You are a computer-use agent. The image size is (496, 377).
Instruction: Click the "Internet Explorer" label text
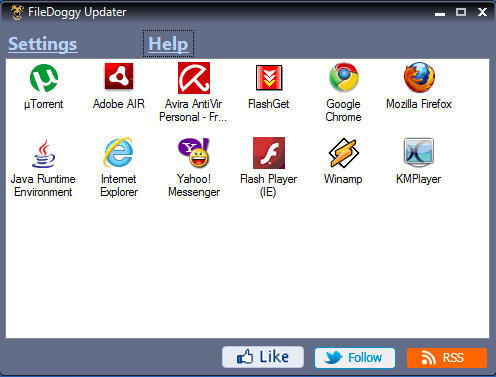[119, 186]
